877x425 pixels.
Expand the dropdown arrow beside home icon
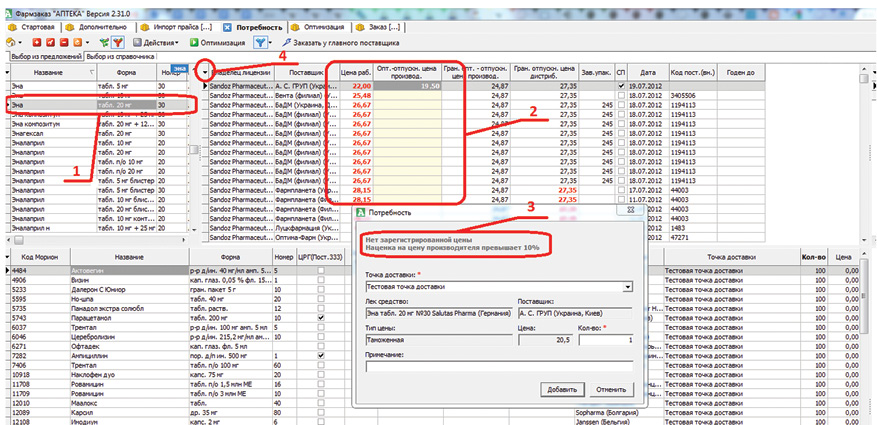[20, 42]
